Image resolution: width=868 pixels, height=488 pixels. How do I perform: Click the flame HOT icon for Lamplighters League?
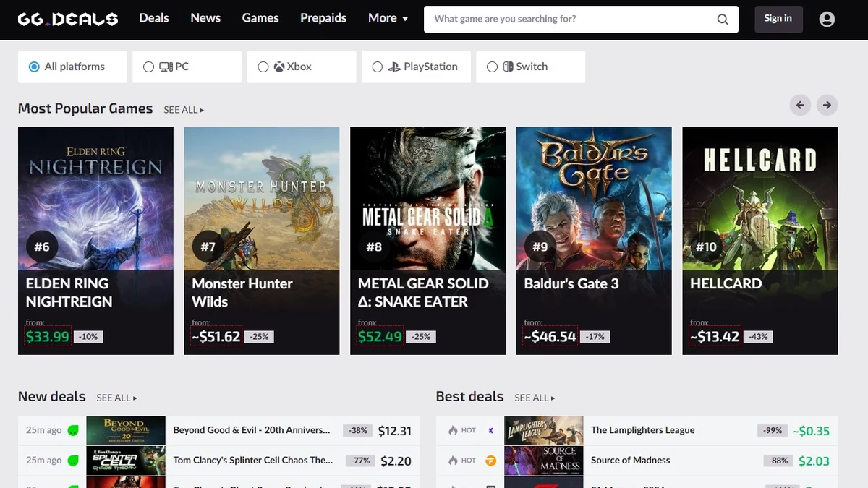pyautogui.click(x=453, y=430)
